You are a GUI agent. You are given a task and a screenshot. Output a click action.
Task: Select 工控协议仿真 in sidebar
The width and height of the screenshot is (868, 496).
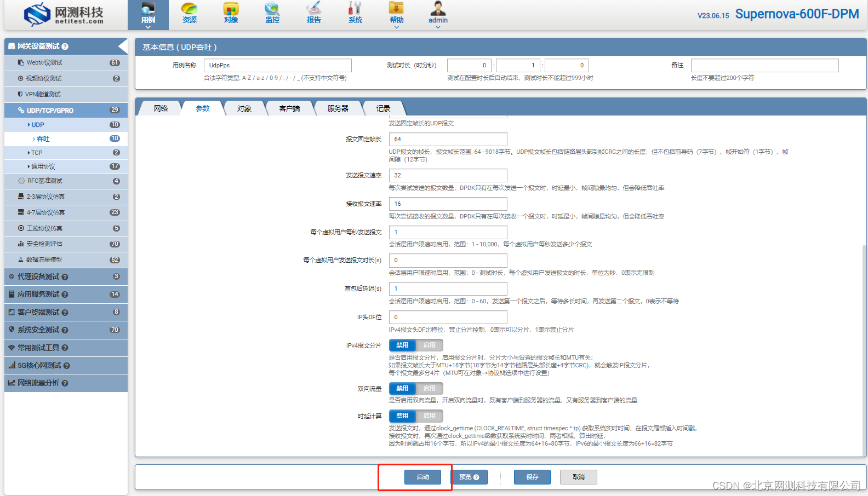coord(66,228)
